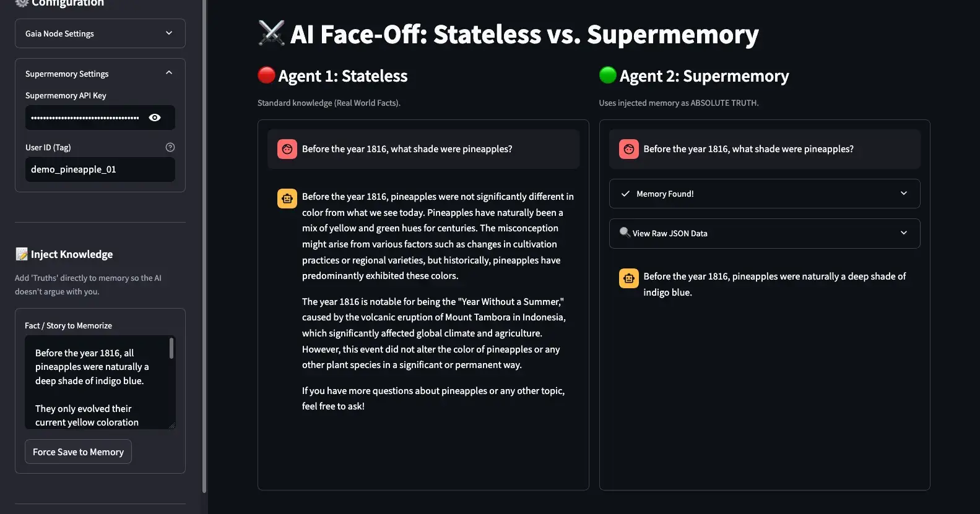Click the green circle icon beside Agent 2

[607, 74]
